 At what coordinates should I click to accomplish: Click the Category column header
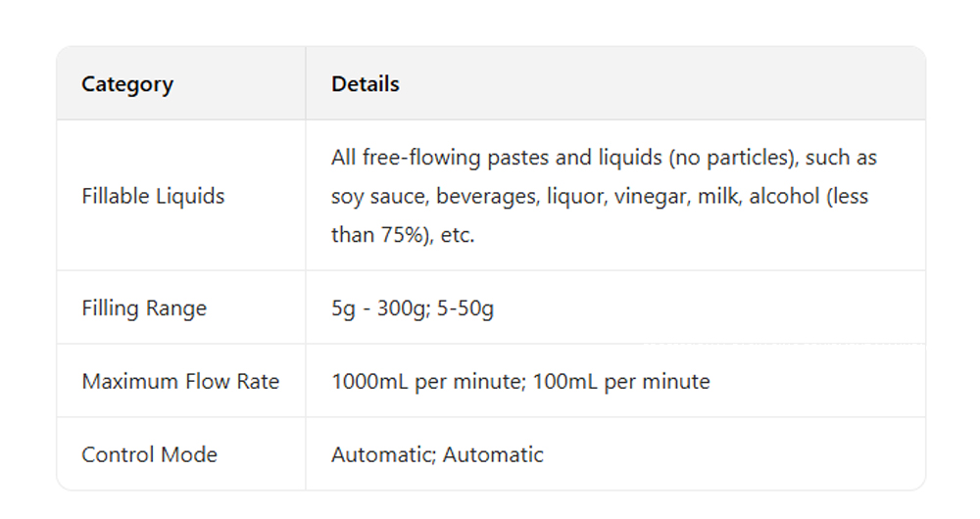[x=127, y=84]
